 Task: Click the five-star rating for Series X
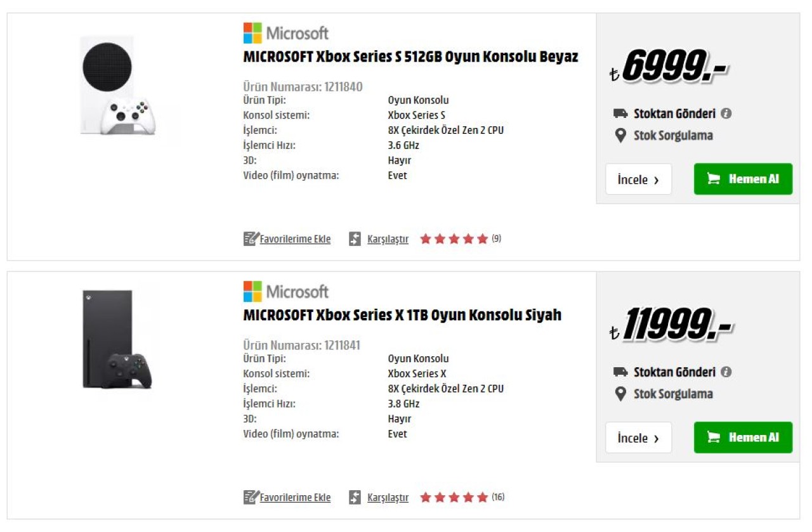pyautogui.click(x=453, y=497)
